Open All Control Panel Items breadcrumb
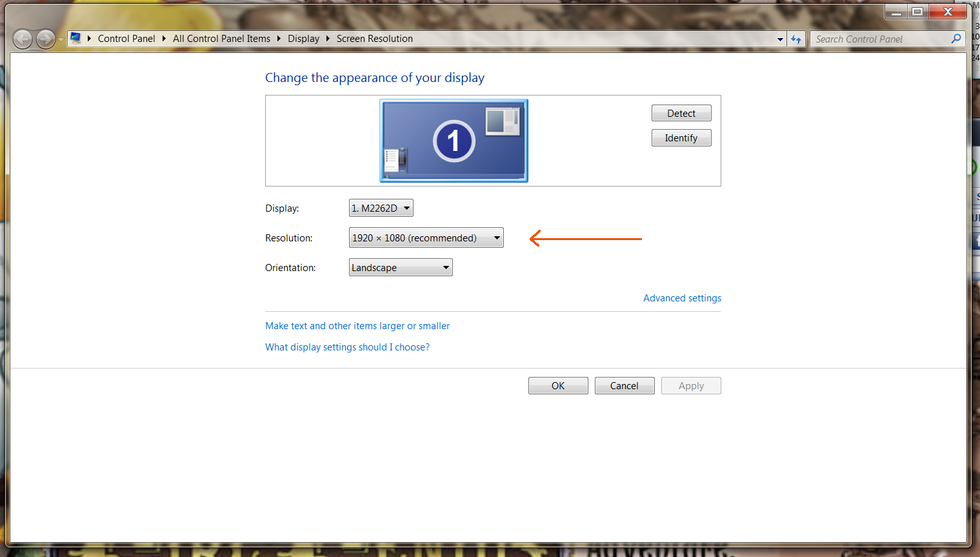Screen dimensions: 980x557 221,39
